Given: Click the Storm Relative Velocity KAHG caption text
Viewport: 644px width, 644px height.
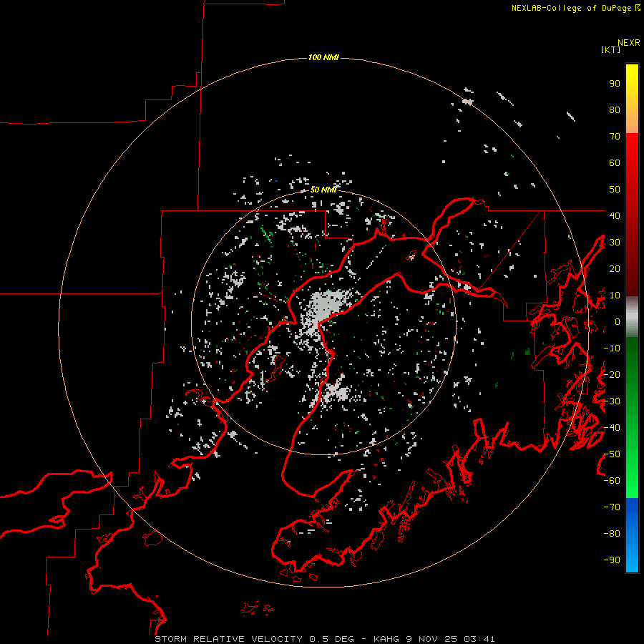Looking at the screenshot, I should (324, 639).
